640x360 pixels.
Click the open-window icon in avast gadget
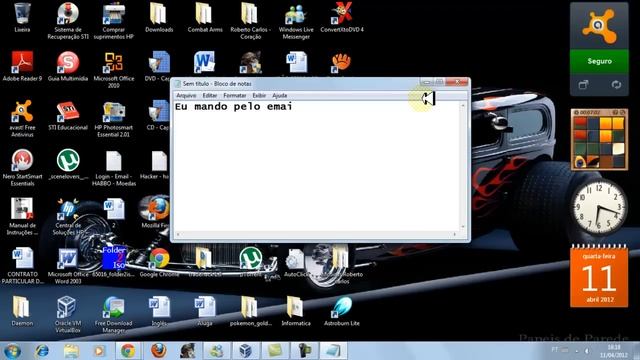click(x=584, y=84)
